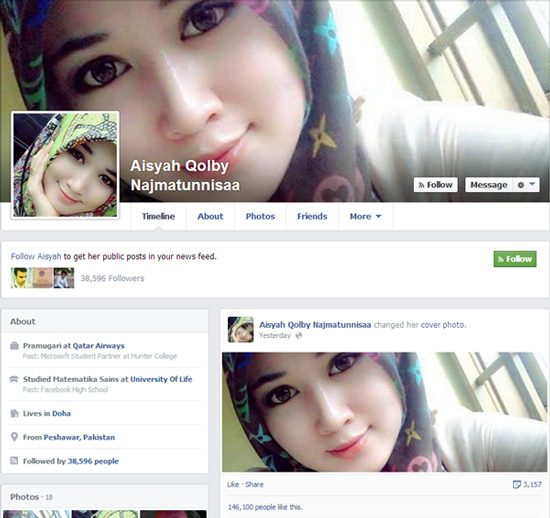Click the Follow button on the cover photo
Viewport: 550px width, 518px height.
pos(436,185)
